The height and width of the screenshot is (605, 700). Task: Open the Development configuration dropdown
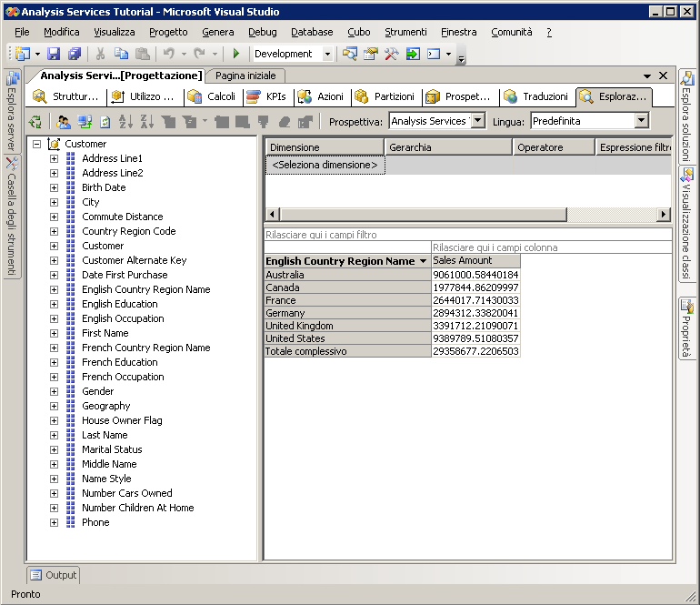[327, 54]
